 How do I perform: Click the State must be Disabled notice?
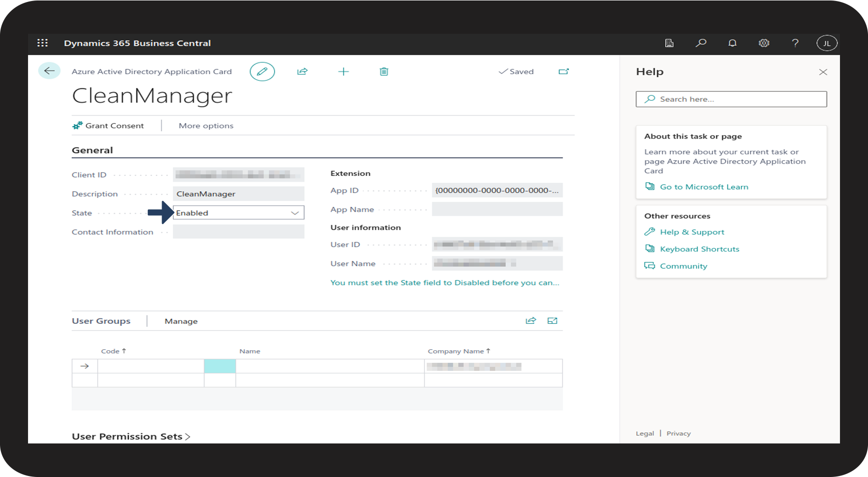[x=445, y=282]
